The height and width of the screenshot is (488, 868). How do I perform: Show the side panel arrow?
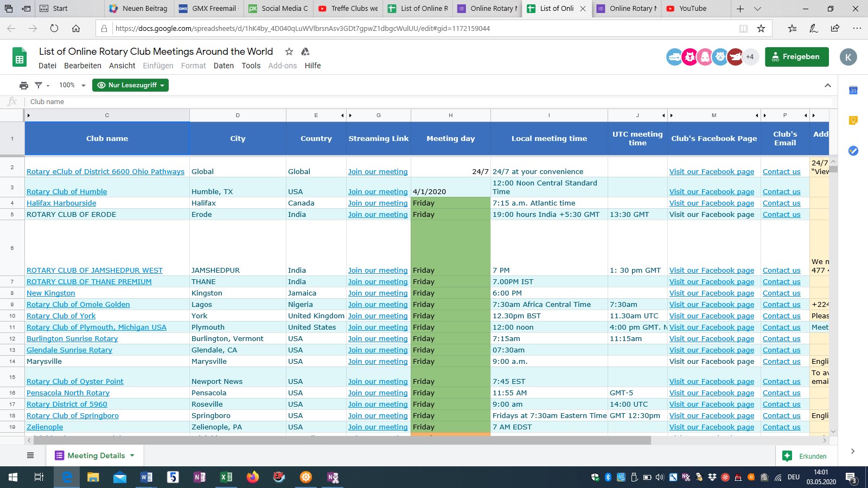click(x=853, y=451)
